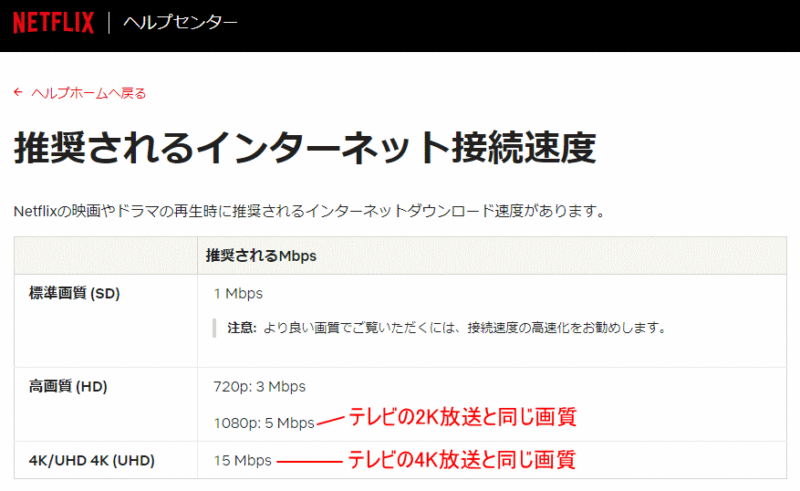Select the 4K/UHD 4K (UHD) row label
800x491 pixels.
(x=92, y=460)
